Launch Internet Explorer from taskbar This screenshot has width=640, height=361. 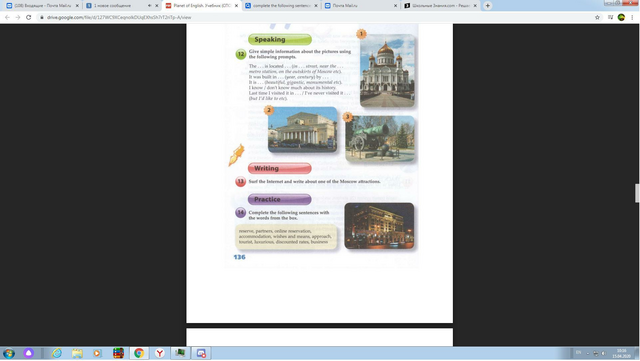point(56,353)
